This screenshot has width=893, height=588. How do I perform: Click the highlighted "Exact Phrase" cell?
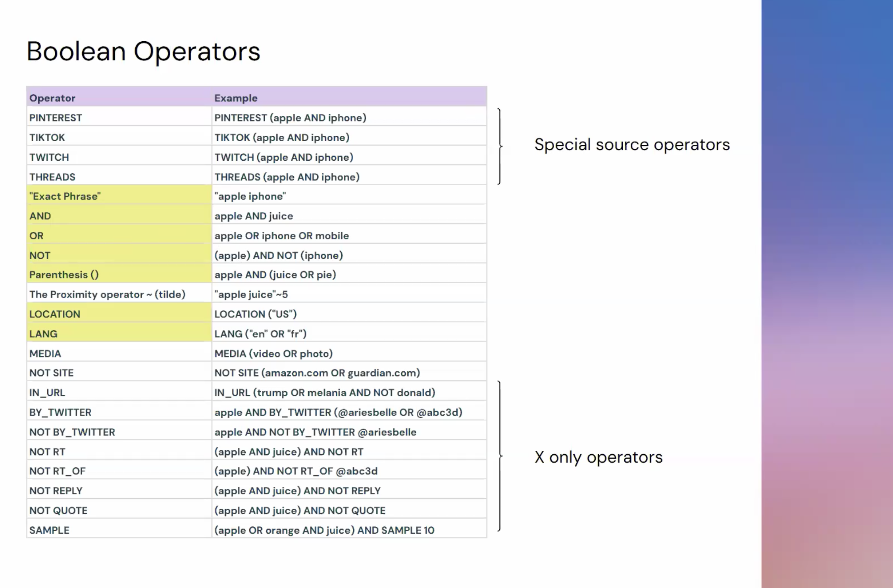(x=65, y=196)
